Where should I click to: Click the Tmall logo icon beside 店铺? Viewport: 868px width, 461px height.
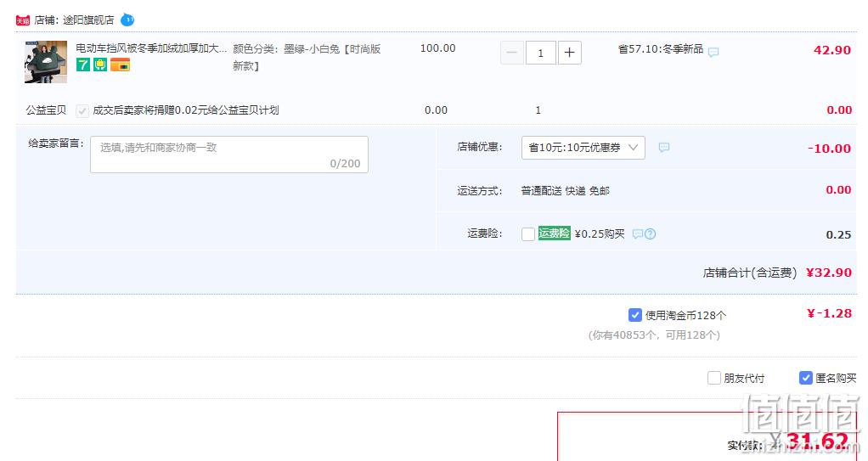point(23,20)
